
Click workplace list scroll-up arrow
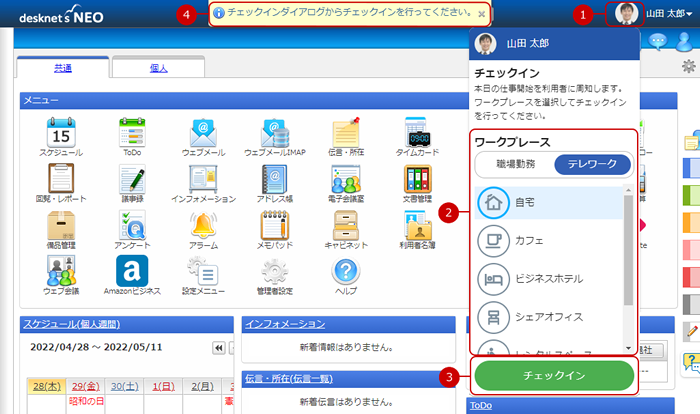629,190
